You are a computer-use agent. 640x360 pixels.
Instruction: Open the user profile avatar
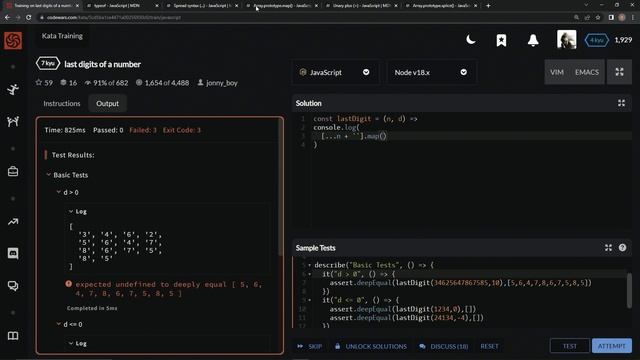567,40
